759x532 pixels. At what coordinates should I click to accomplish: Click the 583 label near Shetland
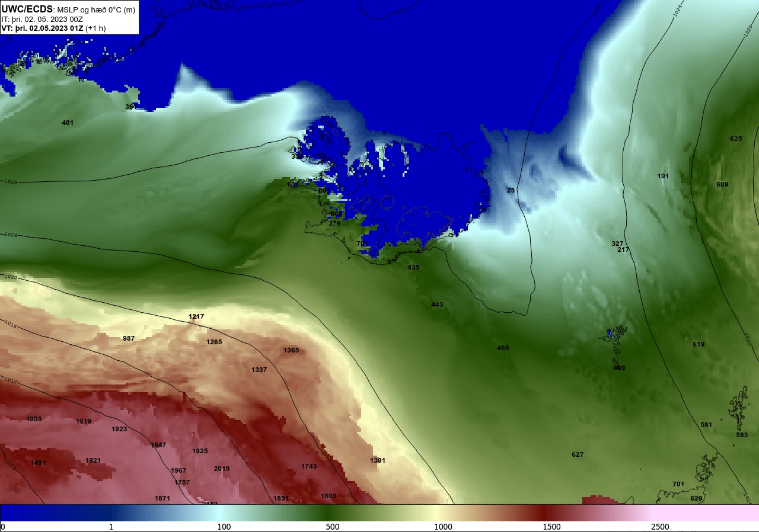click(742, 435)
